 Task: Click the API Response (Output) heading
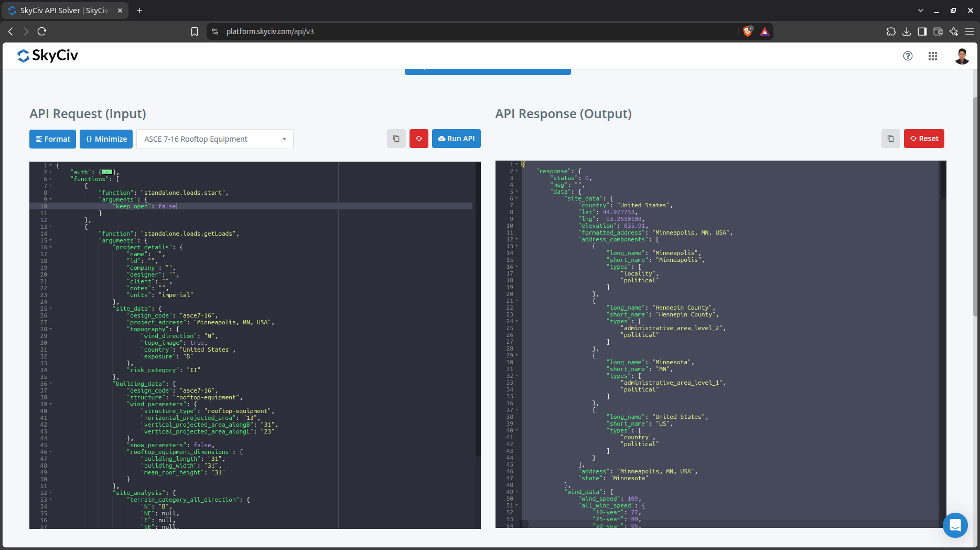coord(563,114)
